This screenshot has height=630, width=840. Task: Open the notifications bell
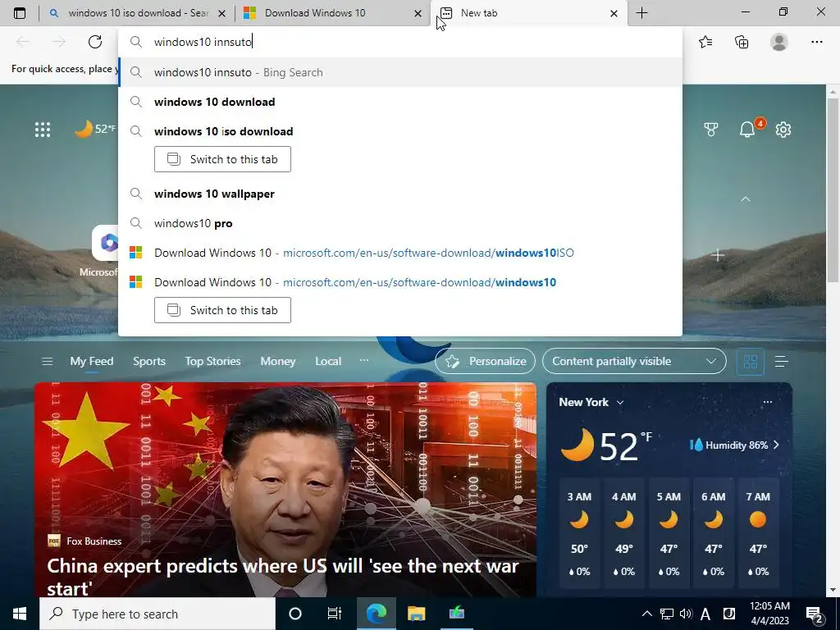pyautogui.click(x=747, y=129)
